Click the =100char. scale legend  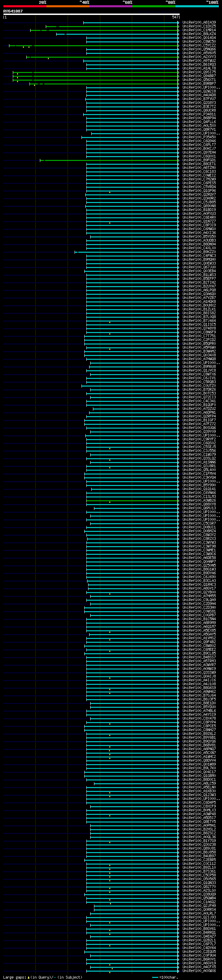point(165,977)
